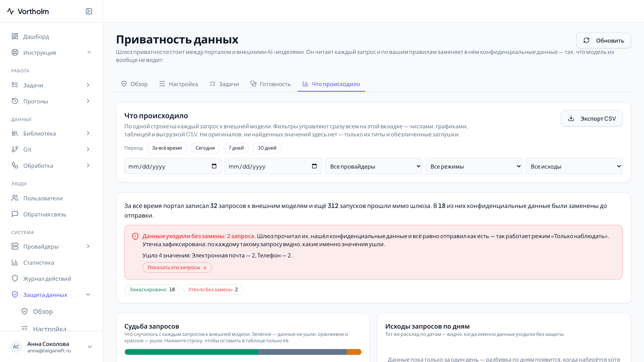
Task: Expand the Прогоны sidebar section
Action: [x=88, y=101]
